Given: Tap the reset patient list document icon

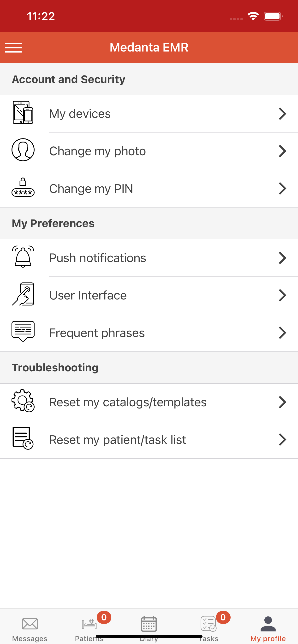Looking at the screenshot, I should (23, 438).
